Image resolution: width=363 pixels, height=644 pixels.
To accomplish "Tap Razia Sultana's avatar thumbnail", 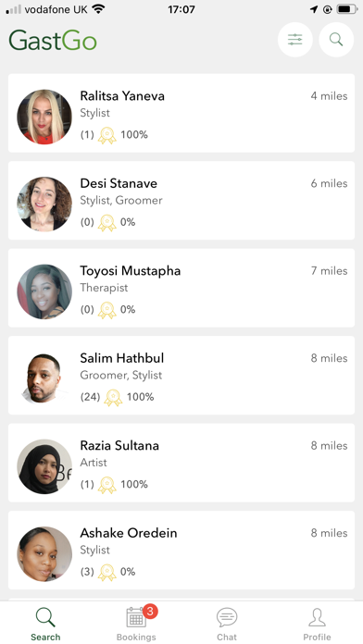I will point(44,466).
